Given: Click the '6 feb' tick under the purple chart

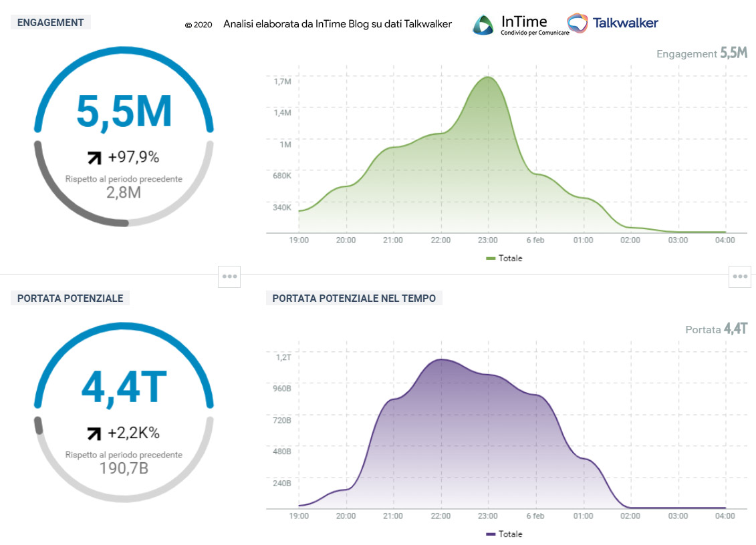Looking at the screenshot, I should (535, 516).
